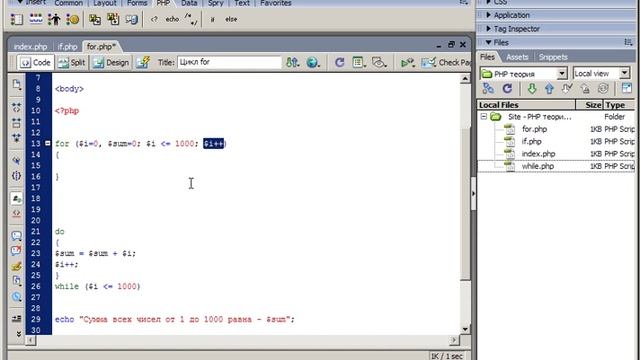Switch Insert bar to Common tab
640x360 pixels.
coord(68,3)
